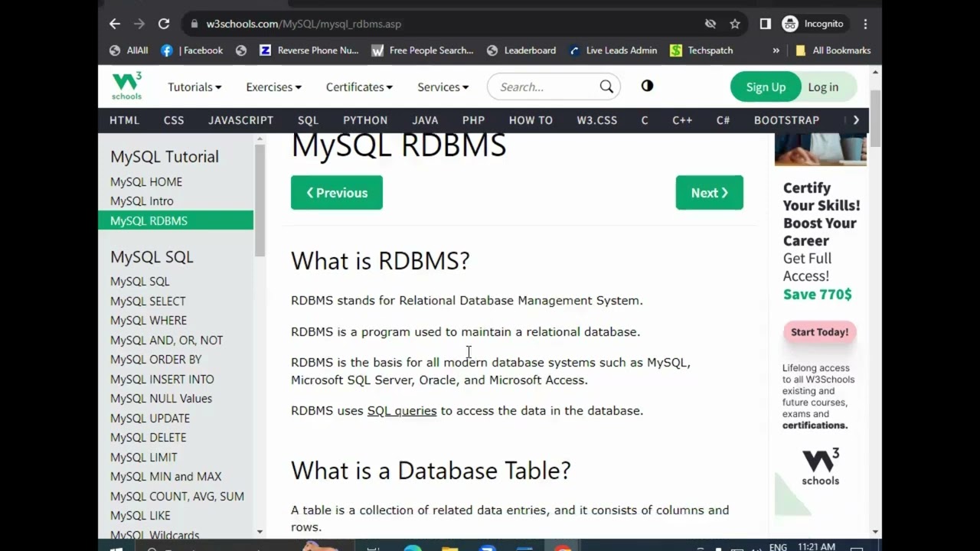Open MySQL WHERE in the sidebar
This screenshot has height=551, width=980.
pos(149,321)
